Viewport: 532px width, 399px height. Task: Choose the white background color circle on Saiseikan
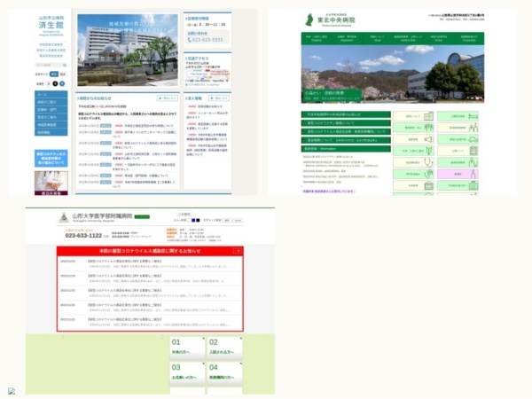click(49, 84)
